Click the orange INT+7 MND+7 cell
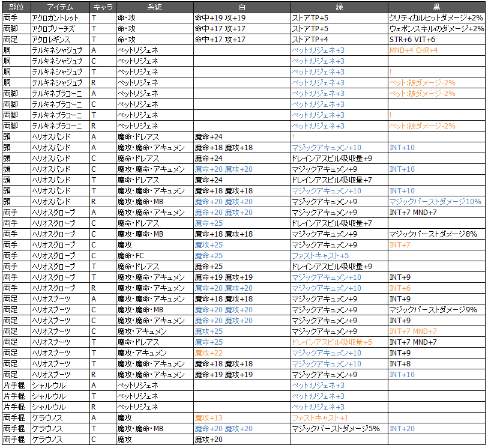Image resolution: width=488 pixels, height=448 pixels. click(x=436, y=331)
